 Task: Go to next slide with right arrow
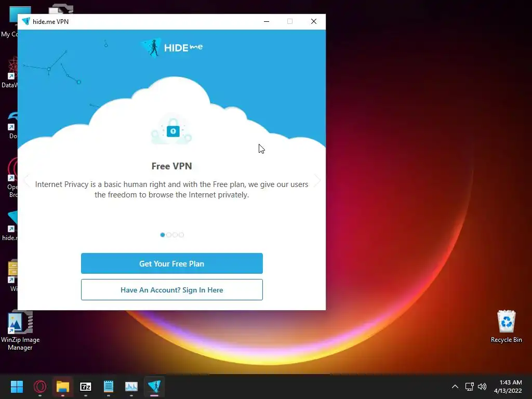317,180
